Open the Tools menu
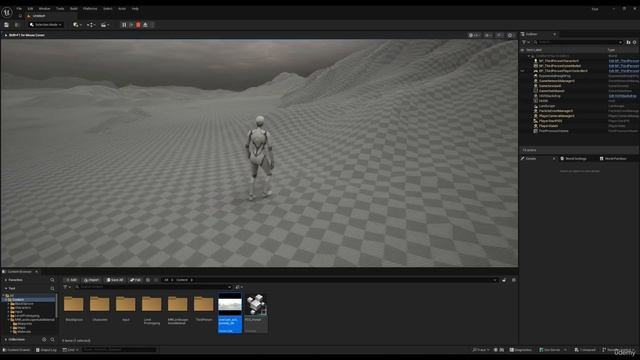Image resolution: width=640 pixels, height=360 pixels. pos(60,9)
